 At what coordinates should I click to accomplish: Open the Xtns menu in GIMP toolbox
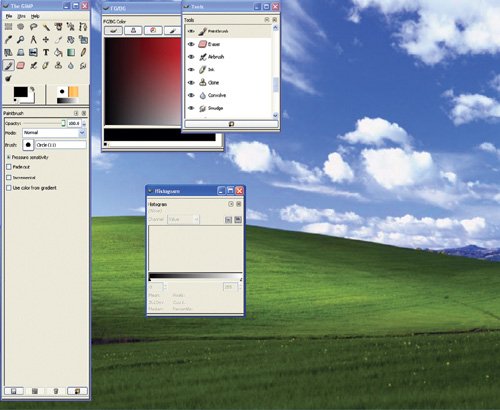pyautogui.click(x=21, y=16)
